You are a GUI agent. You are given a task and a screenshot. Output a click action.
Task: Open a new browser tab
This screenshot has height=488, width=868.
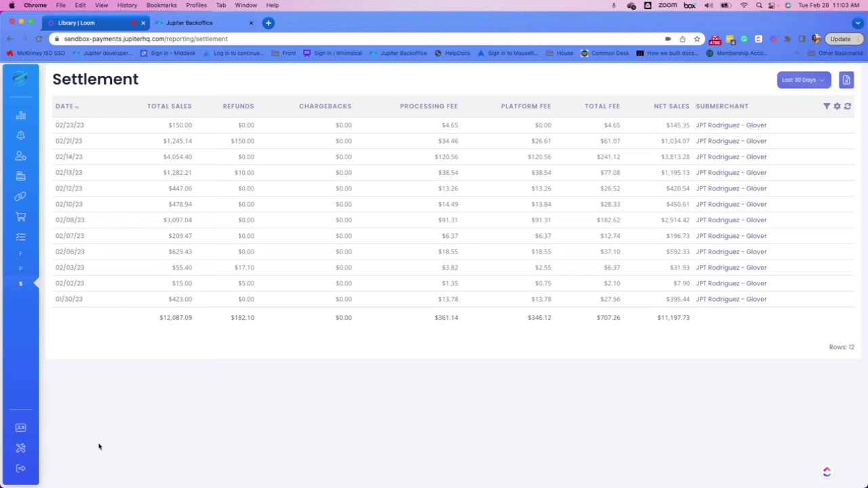[x=269, y=23]
